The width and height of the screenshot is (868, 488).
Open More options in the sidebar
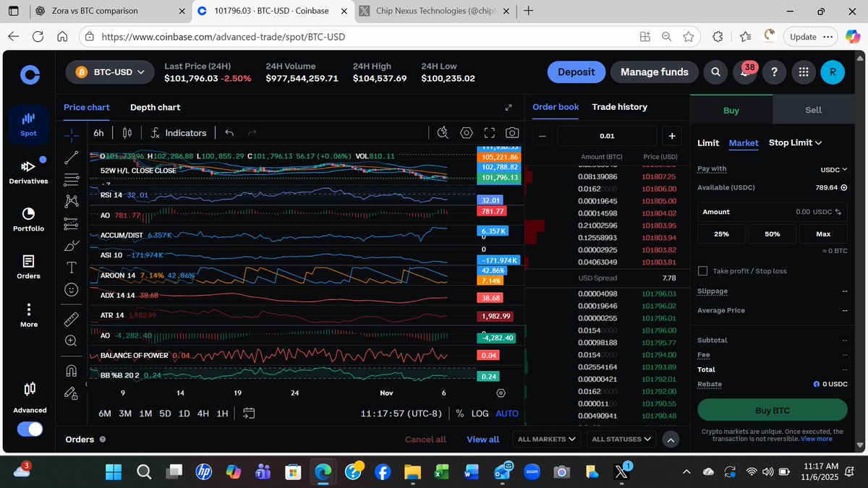pyautogui.click(x=28, y=315)
